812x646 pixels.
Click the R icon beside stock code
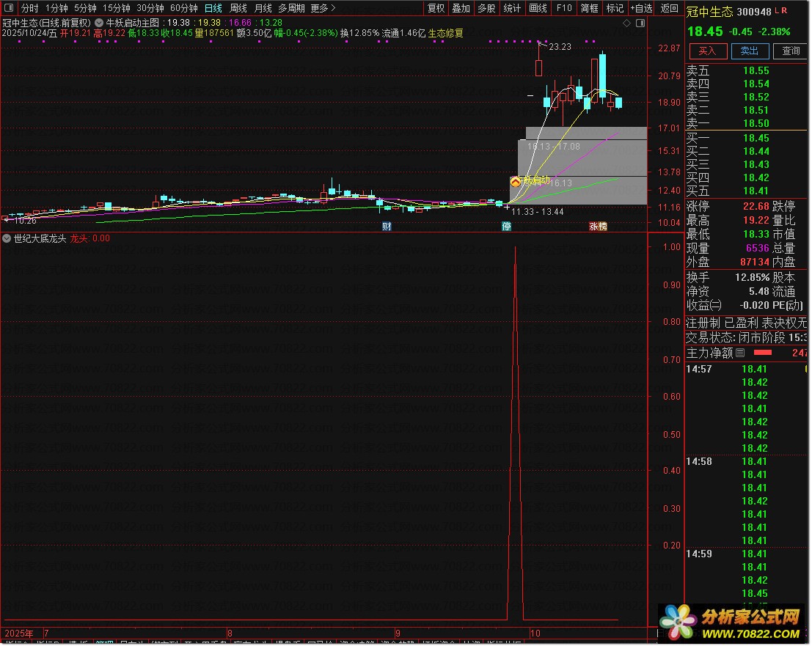[785, 10]
